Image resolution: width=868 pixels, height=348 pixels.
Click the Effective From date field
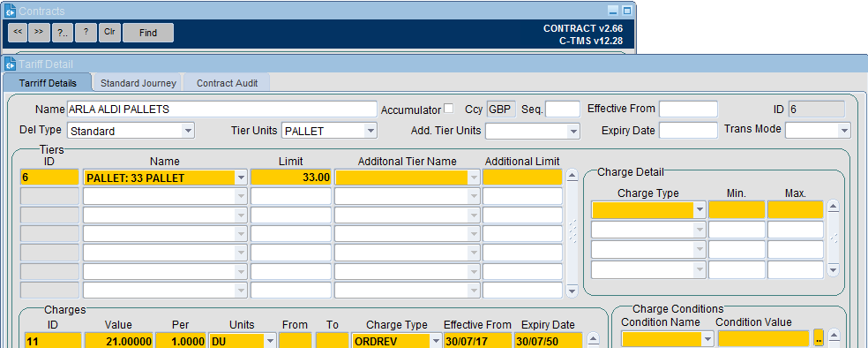(x=688, y=110)
